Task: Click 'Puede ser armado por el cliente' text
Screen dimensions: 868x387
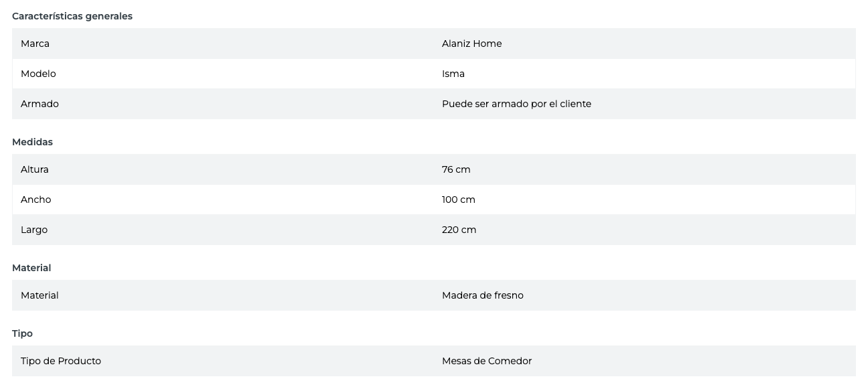Action: (516, 104)
